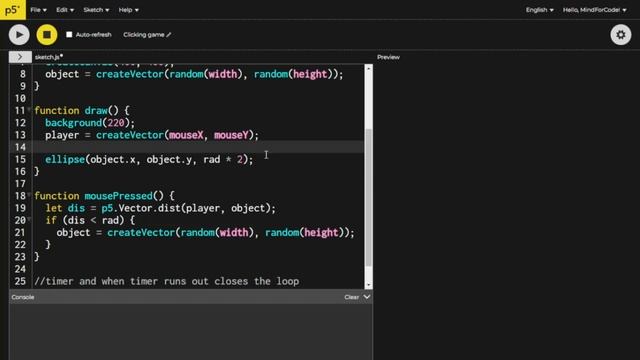Open the File menu
Image resolution: width=640 pixels, height=360 pixels.
click(x=38, y=10)
